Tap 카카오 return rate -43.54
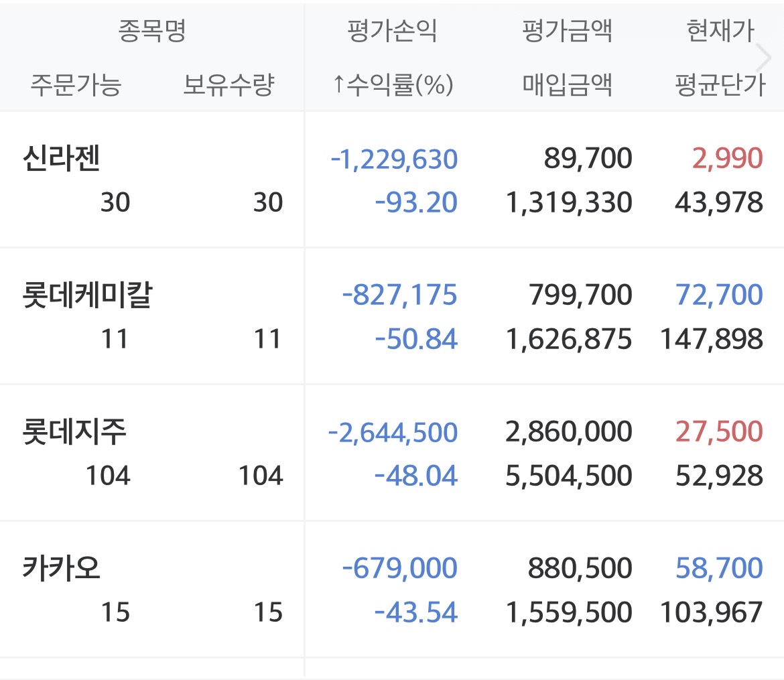784x680 pixels. (415, 612)
